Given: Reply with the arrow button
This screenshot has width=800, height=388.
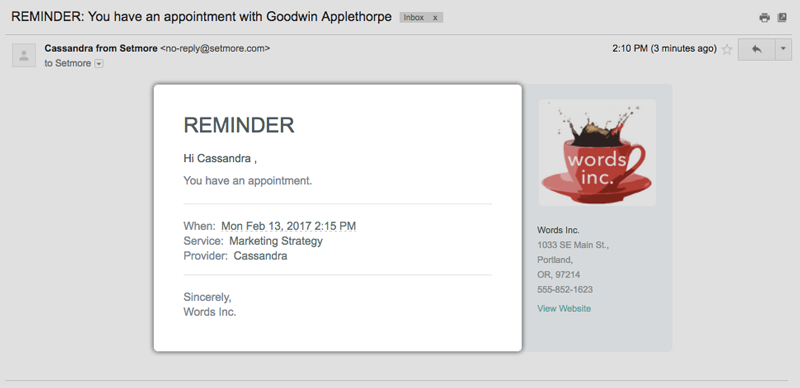Looking at the screenshot, I should coord(757,50).
